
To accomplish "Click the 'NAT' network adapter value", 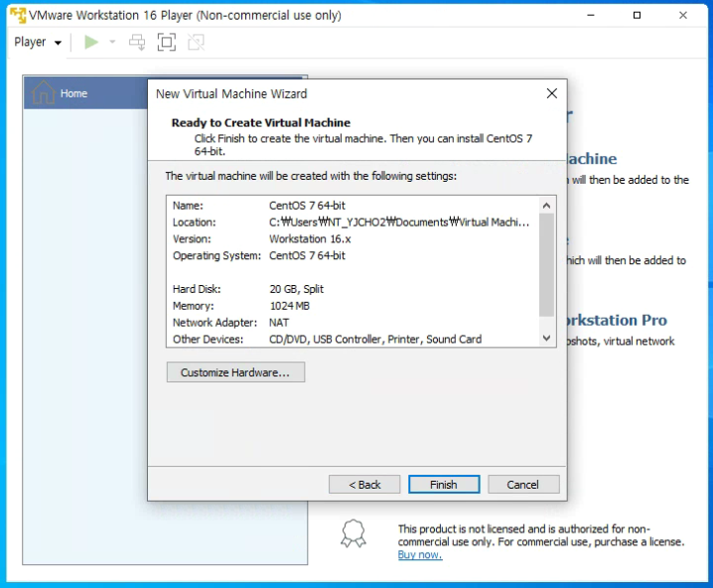I will coord(279,323).
